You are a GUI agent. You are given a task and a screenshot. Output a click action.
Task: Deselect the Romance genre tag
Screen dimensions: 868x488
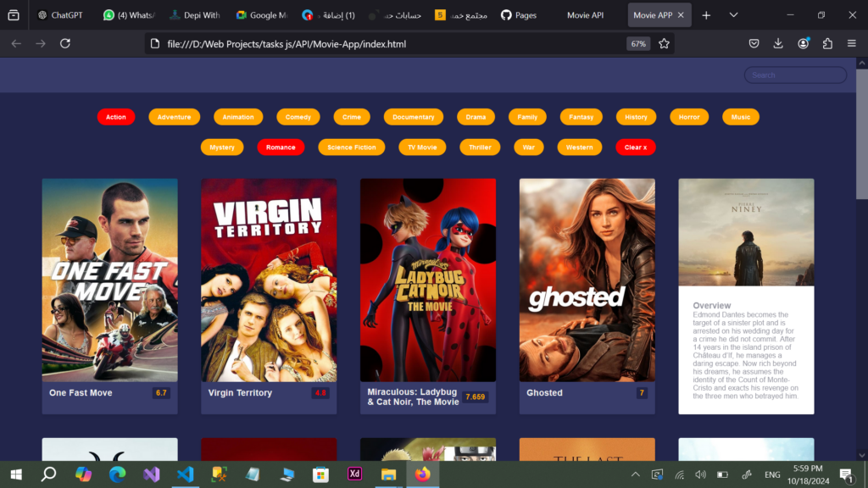coord(281,147)
